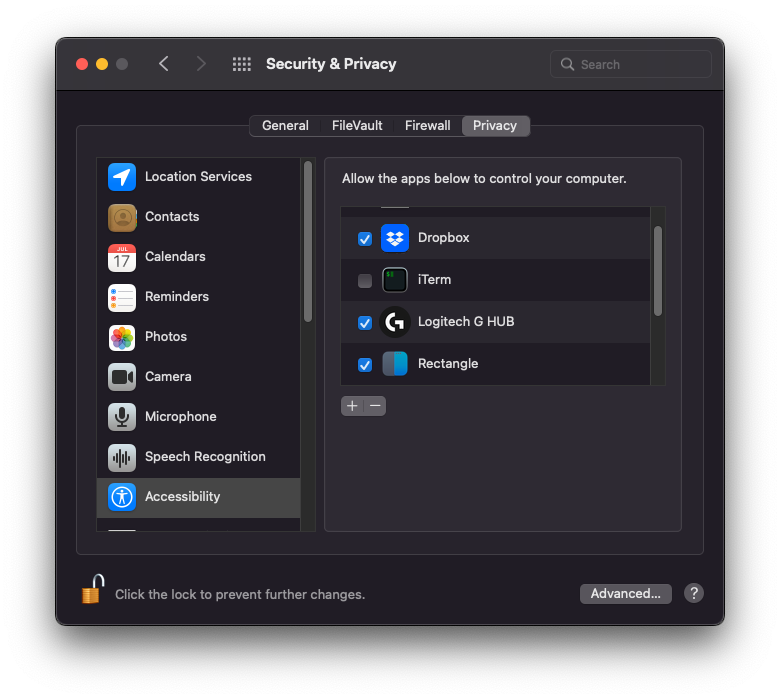Switch to the FileVault tab
The width and height of the screenshot is (780, 699).
tap(357, 125)
